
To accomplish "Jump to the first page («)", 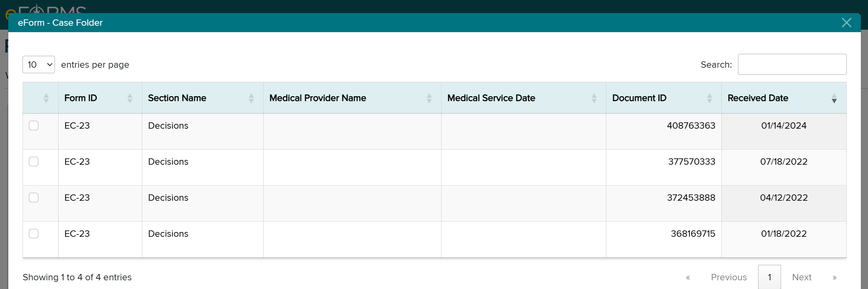I will (688, 277).
